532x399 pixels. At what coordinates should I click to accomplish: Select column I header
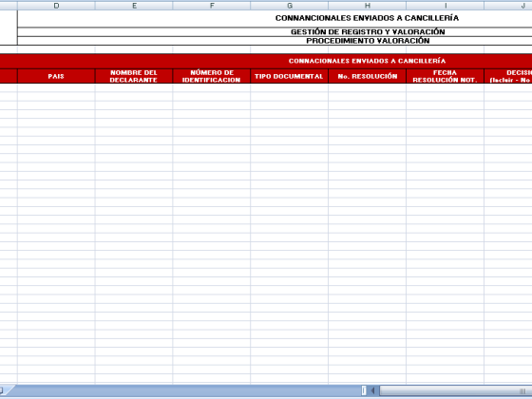point(446,6)
